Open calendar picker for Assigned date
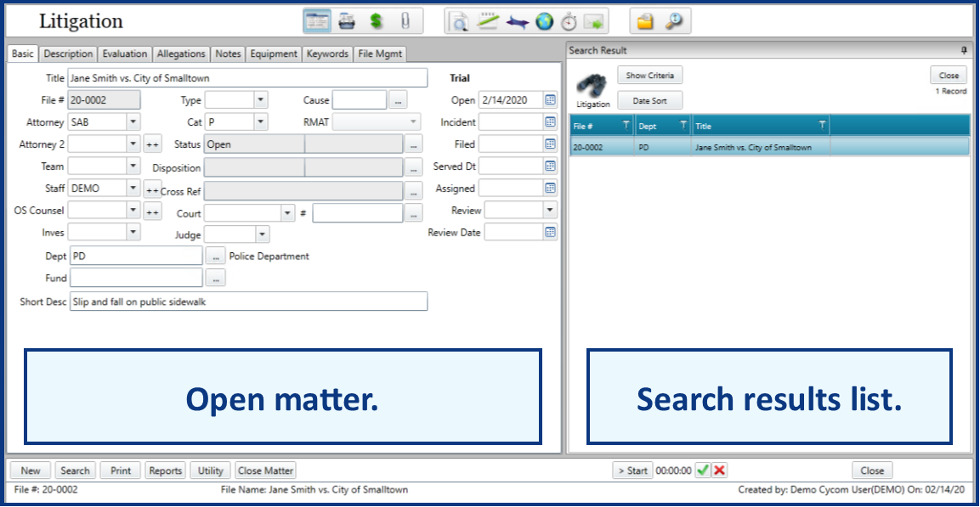980x507 pixels. coord(550,188)
